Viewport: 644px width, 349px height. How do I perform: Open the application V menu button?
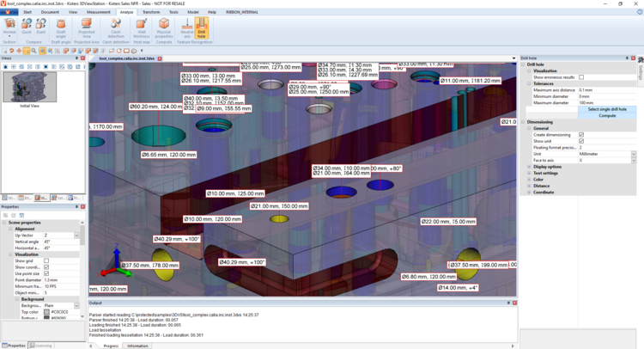9,12
